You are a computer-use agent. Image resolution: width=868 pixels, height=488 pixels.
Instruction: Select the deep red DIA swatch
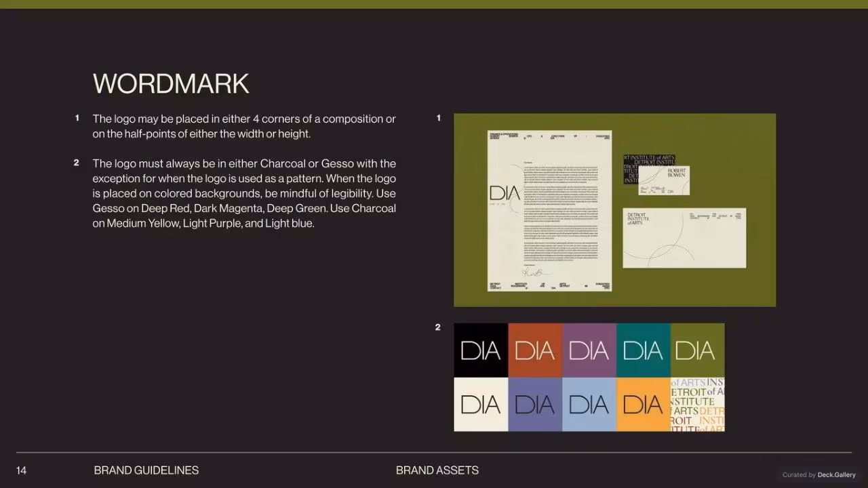tap(535, 350)
